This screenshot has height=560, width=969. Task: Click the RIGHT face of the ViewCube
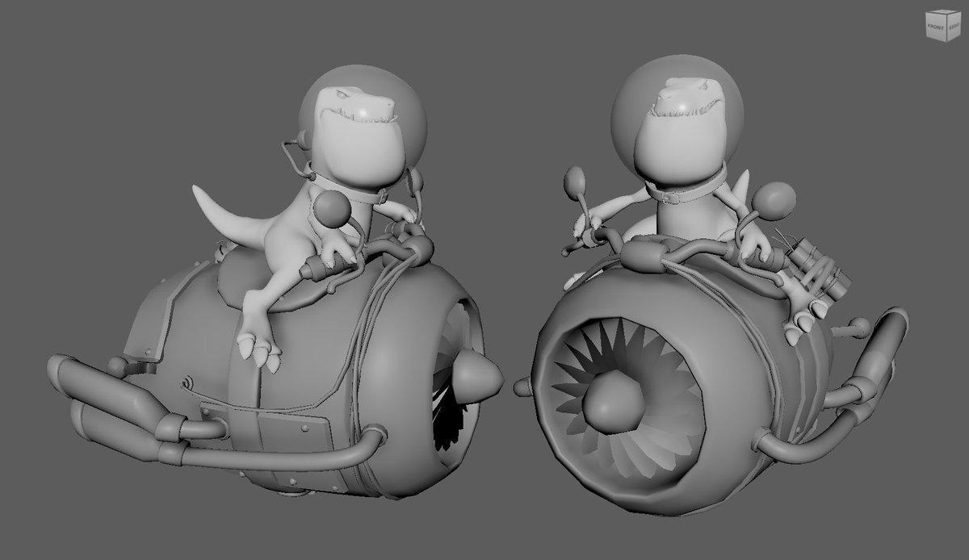coord(954,26)
